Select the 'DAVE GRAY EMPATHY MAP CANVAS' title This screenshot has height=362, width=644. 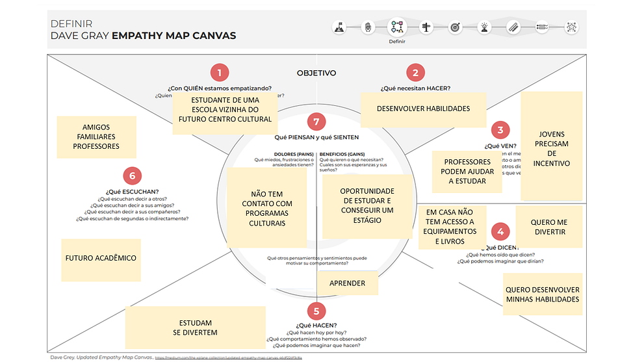[144, 36]
